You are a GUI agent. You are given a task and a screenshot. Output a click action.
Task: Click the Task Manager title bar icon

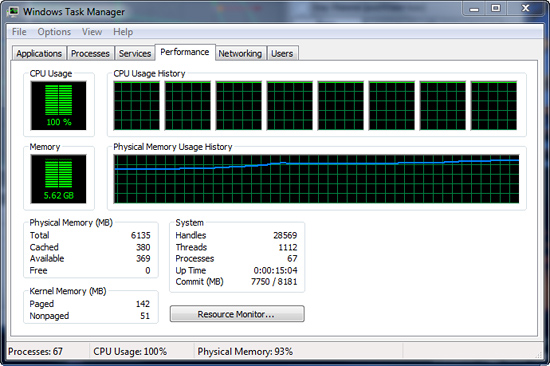(x=13, y=12)
